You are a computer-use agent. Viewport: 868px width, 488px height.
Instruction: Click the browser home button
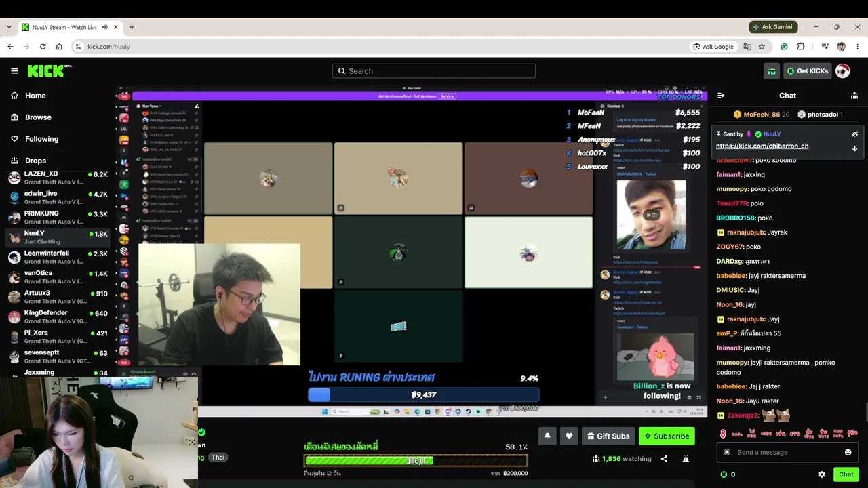(59, 47)
